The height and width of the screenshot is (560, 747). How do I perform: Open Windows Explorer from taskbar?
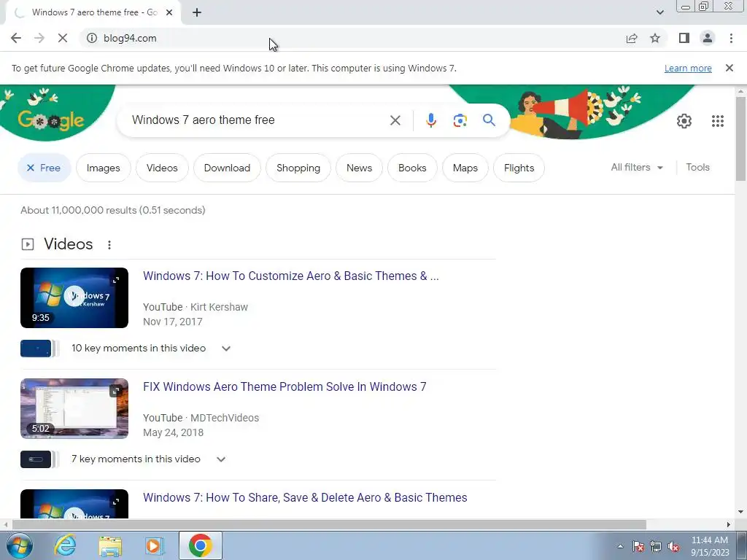click(110, 546)
